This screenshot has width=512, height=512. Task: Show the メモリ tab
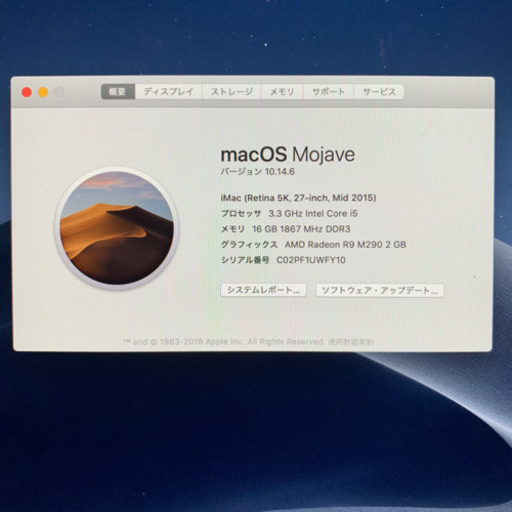282,92
